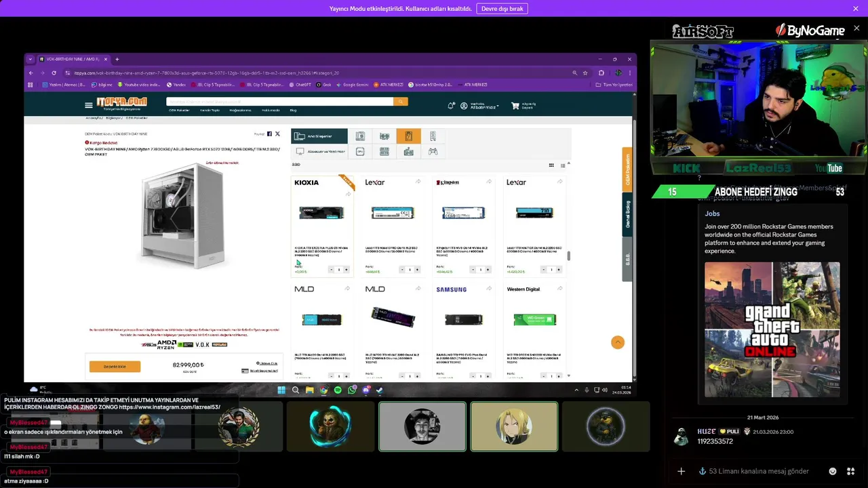Open 'Blog' nav menu item
The height and width of the screenshot is (488, 868).
click(x=293, y=110)
